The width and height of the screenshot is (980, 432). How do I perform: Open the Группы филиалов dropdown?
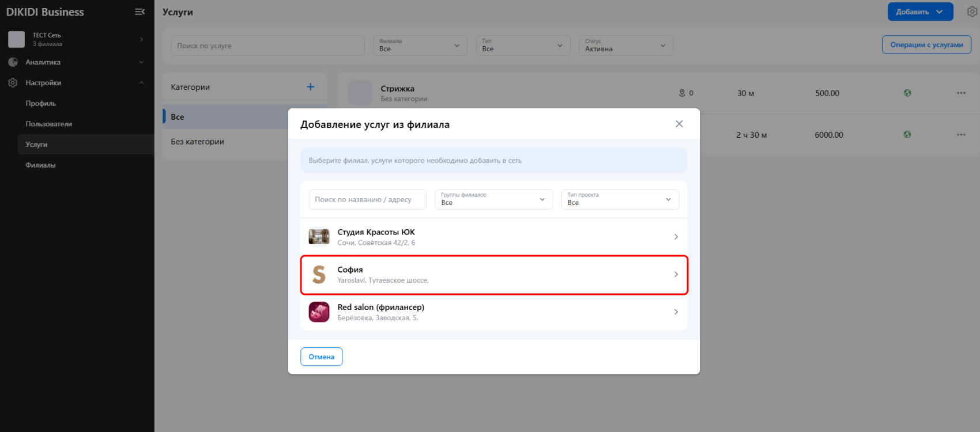[493, 199]
